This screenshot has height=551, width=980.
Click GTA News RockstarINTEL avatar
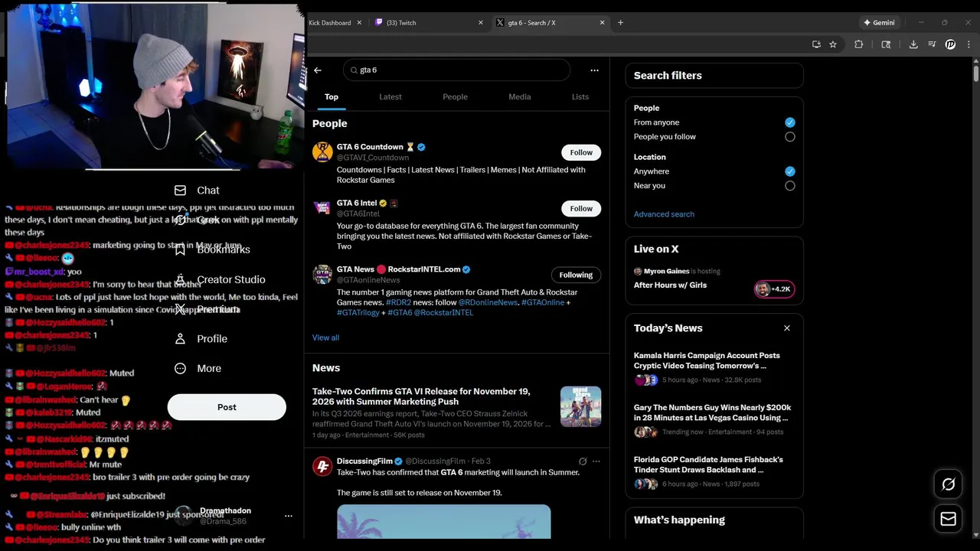322,274
